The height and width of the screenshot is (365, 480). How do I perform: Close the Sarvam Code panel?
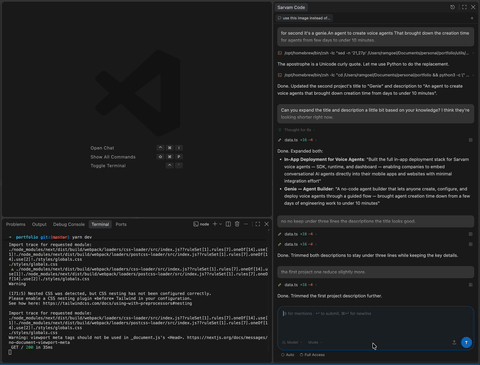(473, 7)
